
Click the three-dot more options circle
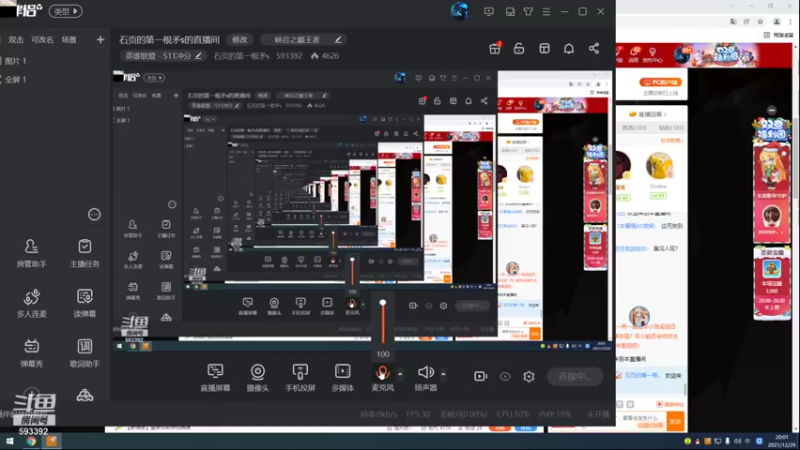pyautogui.click(x=94, y=214)
